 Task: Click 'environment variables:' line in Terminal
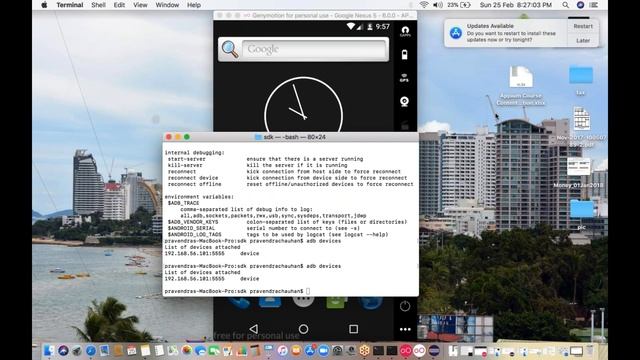tap(199, 197)
